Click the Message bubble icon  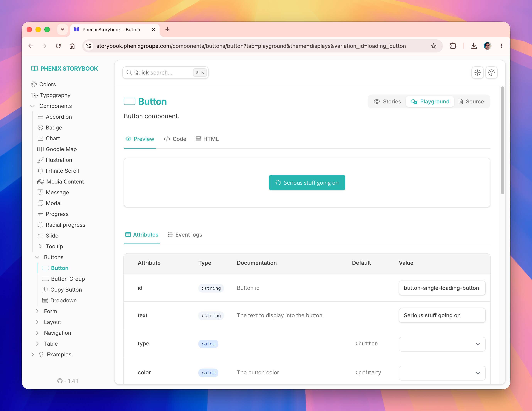(x=41, y=192)
